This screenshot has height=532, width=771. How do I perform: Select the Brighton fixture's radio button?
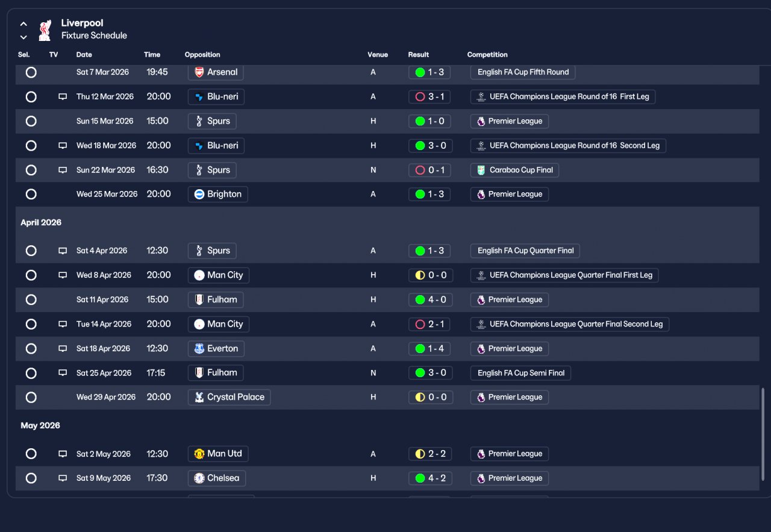(31, 194)
